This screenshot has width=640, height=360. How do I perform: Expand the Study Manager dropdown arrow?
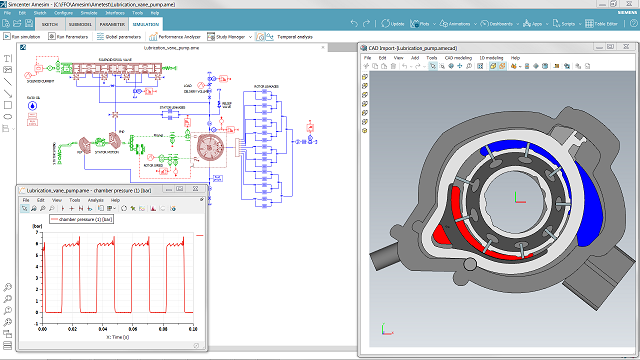click(250, 37)
